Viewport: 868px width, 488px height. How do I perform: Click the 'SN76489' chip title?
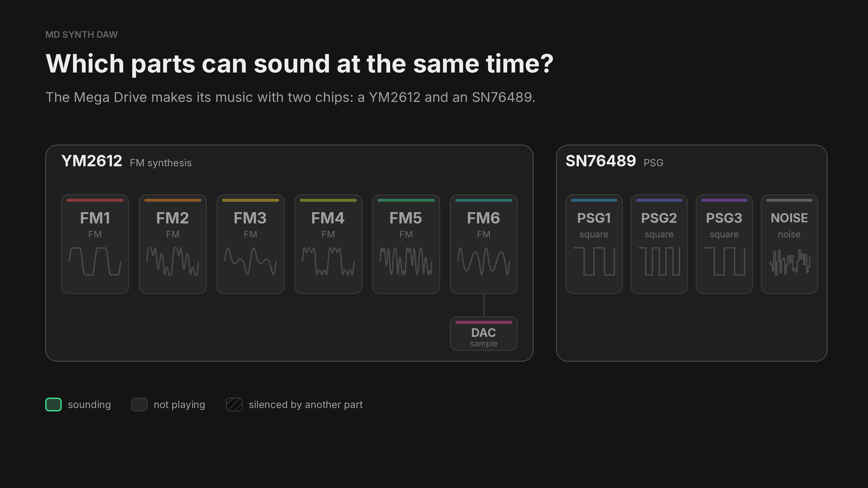click(x=601, y=161)
